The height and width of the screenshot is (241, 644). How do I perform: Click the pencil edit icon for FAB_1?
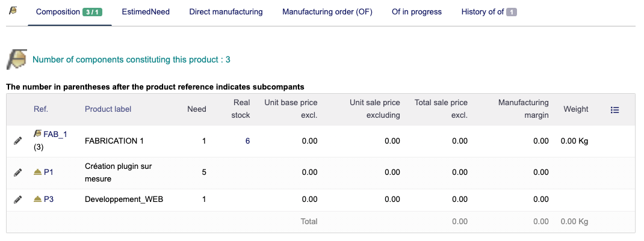[x=18, y=141]
